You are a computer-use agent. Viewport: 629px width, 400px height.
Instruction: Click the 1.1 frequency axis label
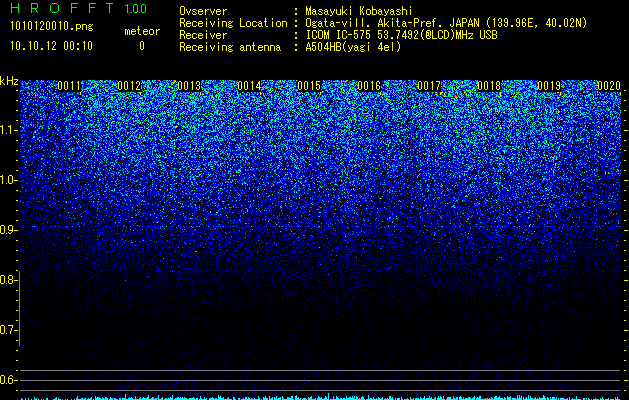9,130
